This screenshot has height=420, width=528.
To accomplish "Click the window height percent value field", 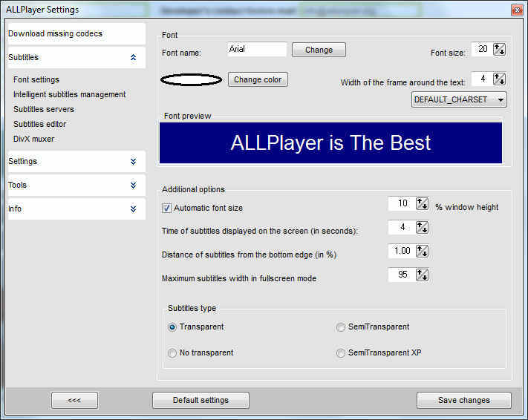I will point(402,203).
